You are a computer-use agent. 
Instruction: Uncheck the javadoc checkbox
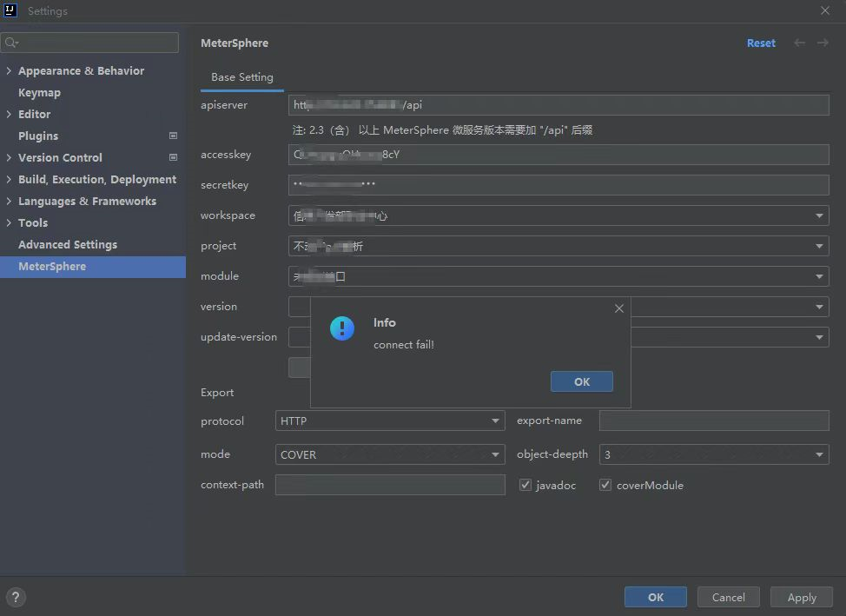click(x=525, y=485)
